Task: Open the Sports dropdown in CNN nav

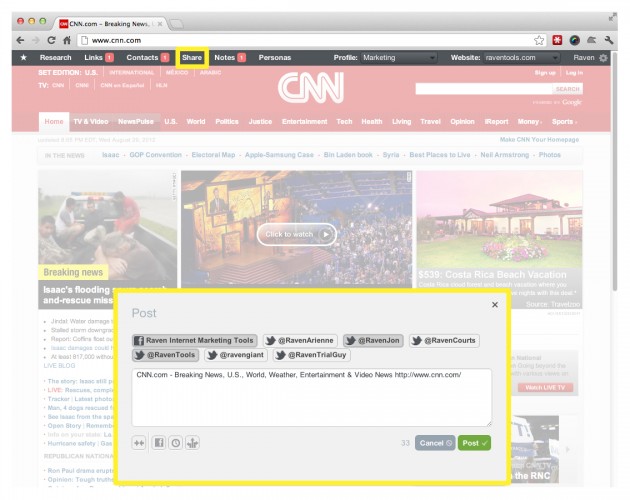Action: 565,122
